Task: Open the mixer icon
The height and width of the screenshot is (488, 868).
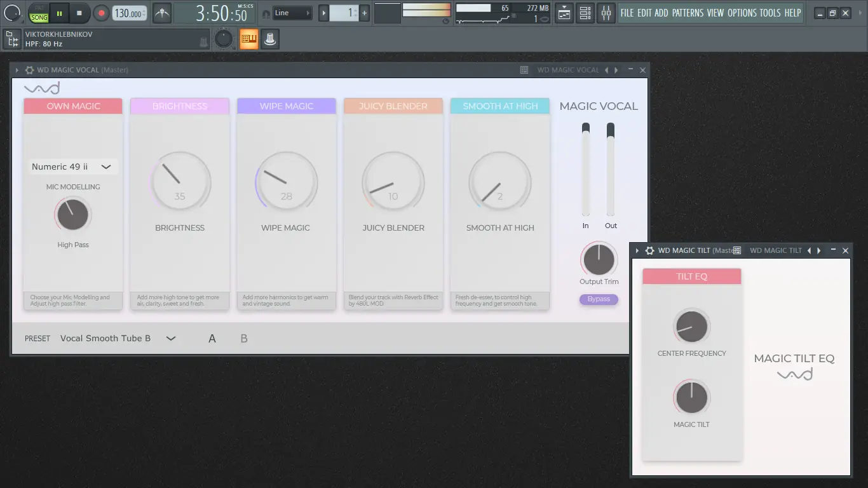Action: point(606,13)
